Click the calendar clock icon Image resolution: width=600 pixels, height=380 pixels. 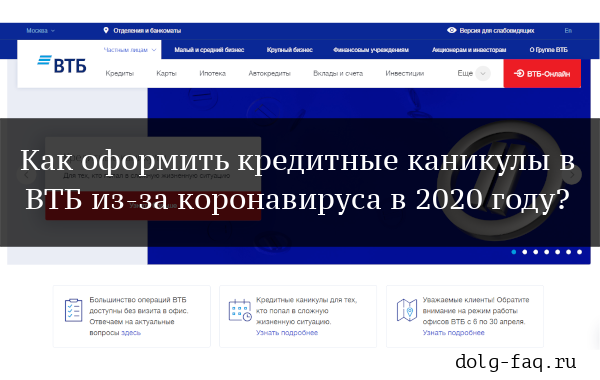click(x=240, y=310)
